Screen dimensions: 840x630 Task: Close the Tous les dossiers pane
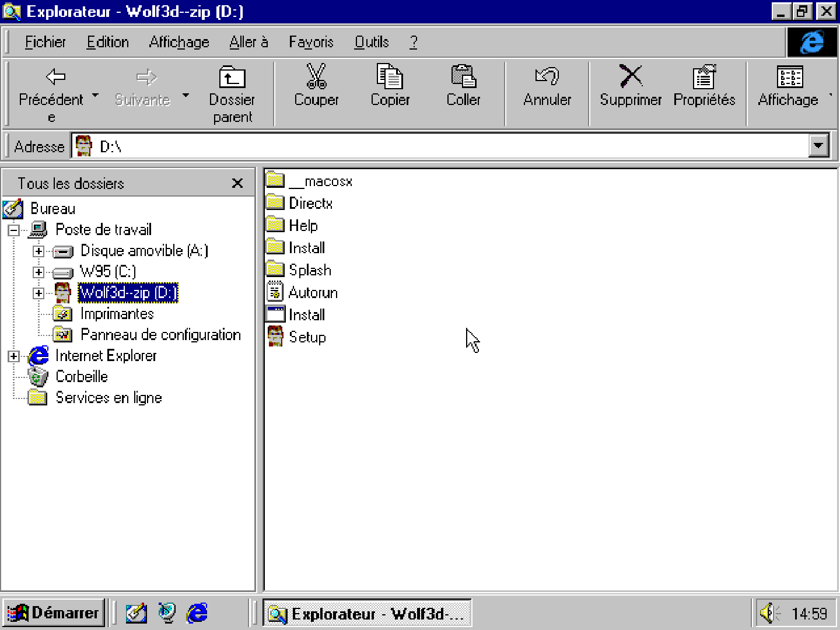coord(237,183)
